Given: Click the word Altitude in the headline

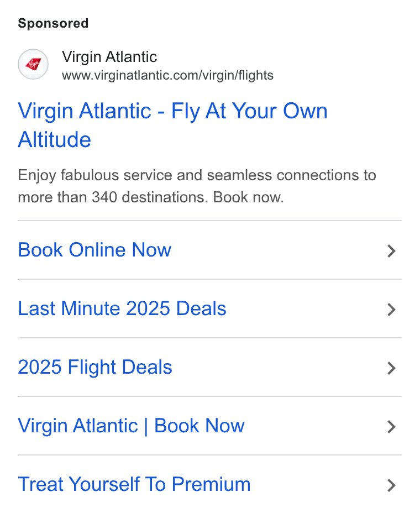Looking at the screenshot, I should coord(54,140).
